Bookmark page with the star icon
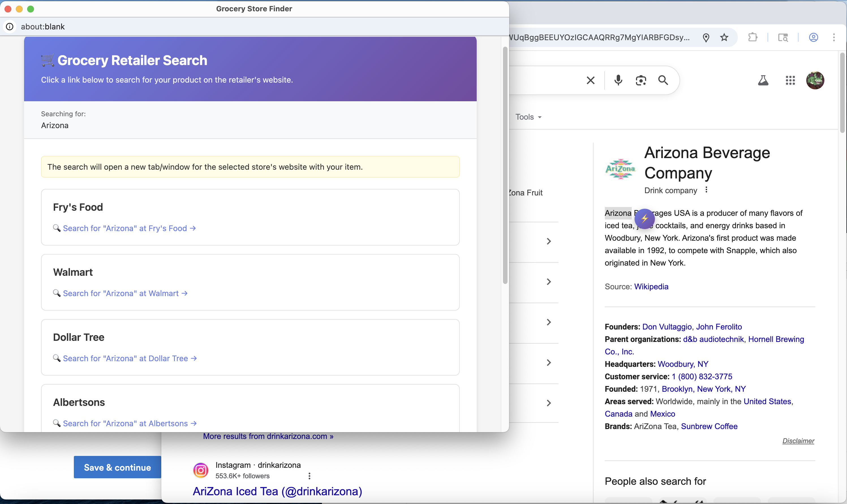This screenshot has height=504, width=847. 724,37
